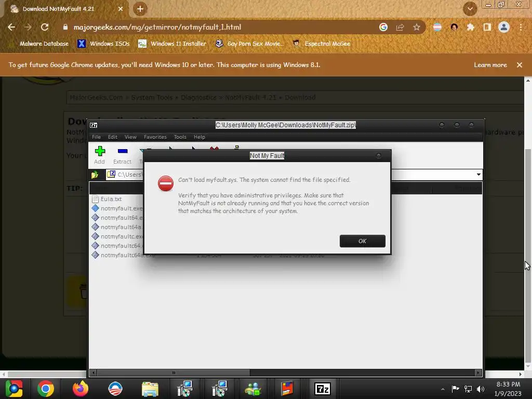Click the face avatar extension icon
This screenshot has width=532, height=399.
coord(454,27)
